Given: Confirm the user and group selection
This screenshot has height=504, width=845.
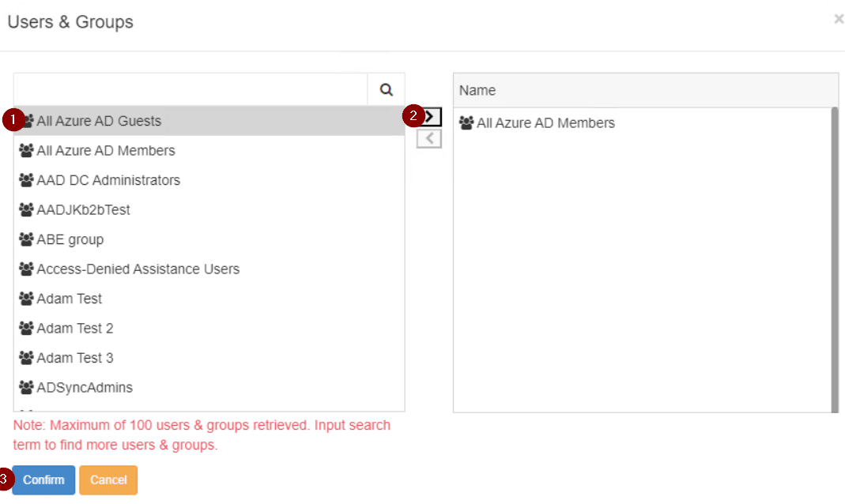Looking at the screenshot, I should point(43,480).
